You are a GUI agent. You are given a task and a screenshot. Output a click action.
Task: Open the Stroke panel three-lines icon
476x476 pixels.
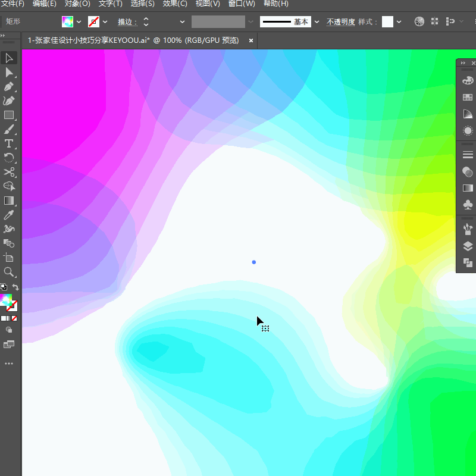[x=468, y=155]
